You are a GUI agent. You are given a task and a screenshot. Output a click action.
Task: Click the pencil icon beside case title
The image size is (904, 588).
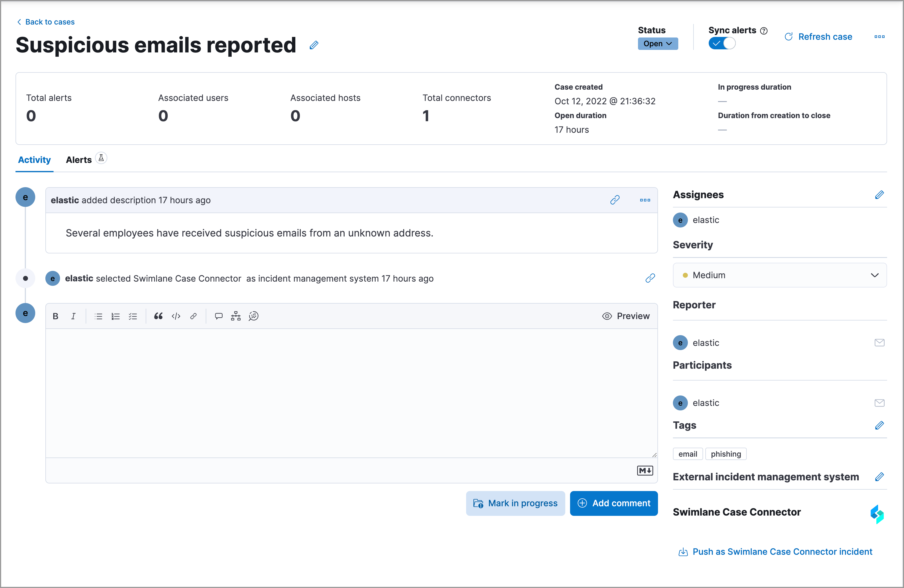(x=314, y=45)
